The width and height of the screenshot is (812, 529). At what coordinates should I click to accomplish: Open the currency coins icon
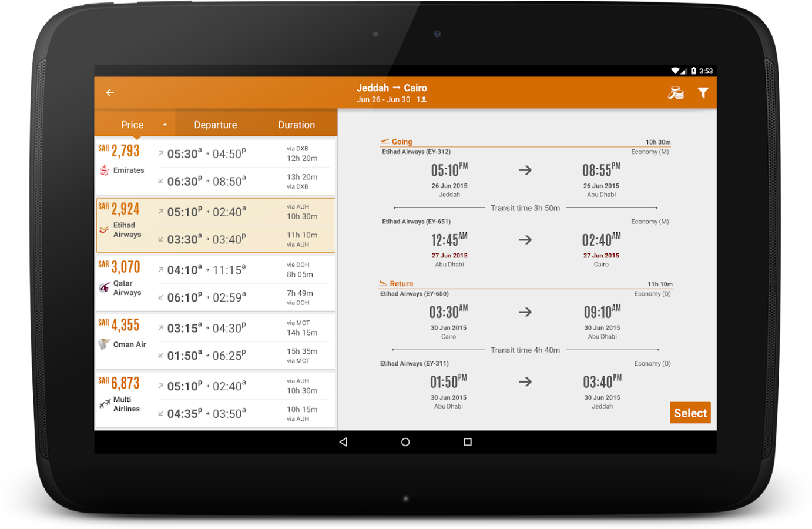[x=676, y=93]
